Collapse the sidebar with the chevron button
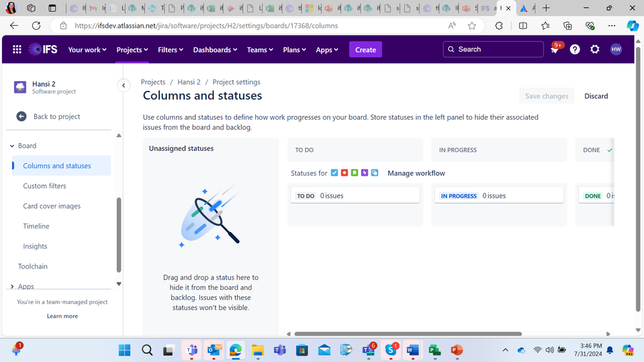The image size is (644, 362). pos(124,86)
